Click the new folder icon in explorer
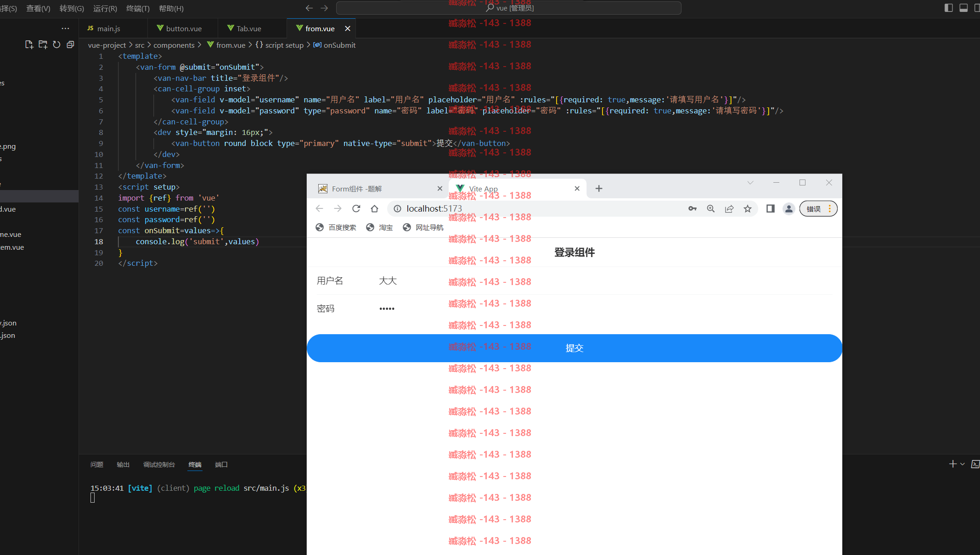The height and width of the screenshot is (555, 980). [43, 45]
